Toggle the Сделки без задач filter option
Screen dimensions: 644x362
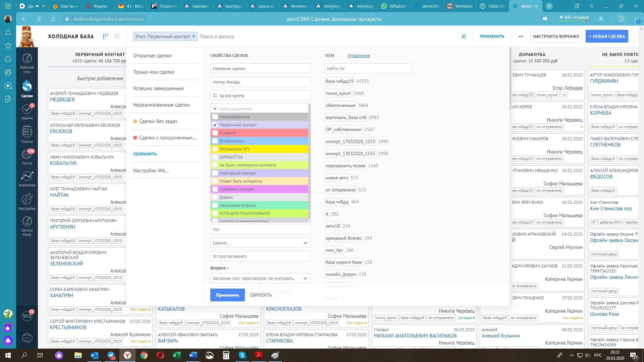tap(159, 121)
